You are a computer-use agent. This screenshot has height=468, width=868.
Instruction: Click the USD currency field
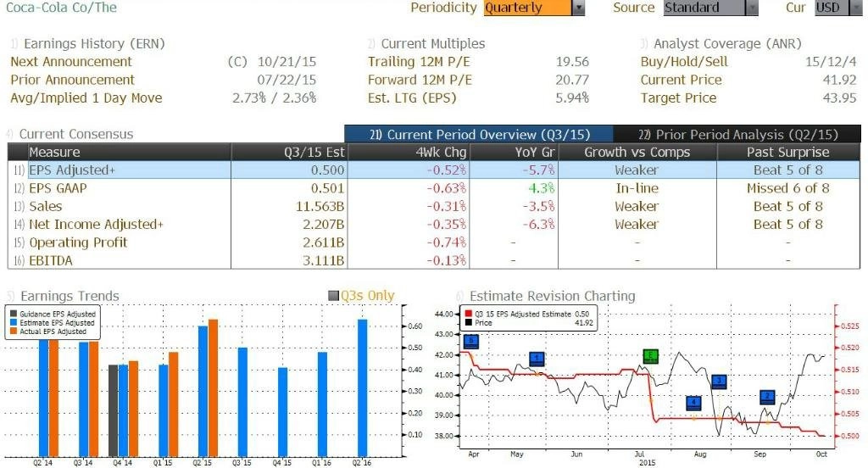[x=831, y=8]
